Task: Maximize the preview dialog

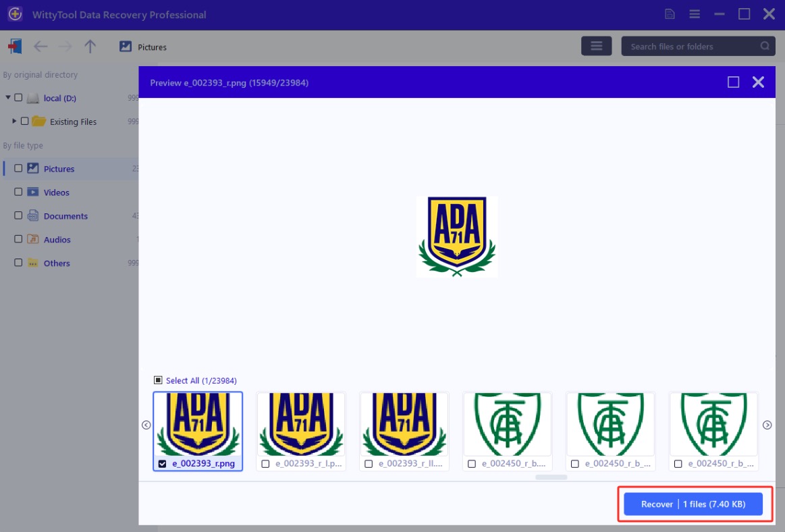Action: point(733,82)
